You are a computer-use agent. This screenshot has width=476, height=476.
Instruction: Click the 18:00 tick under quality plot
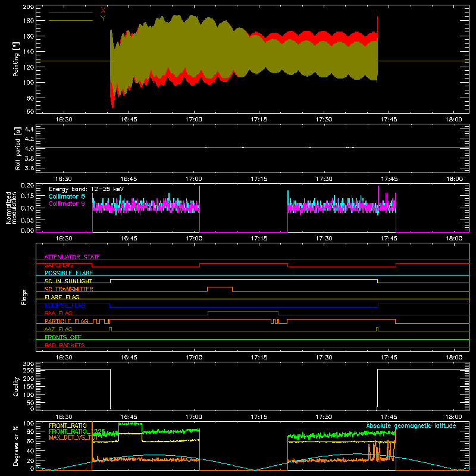(454, 417)
